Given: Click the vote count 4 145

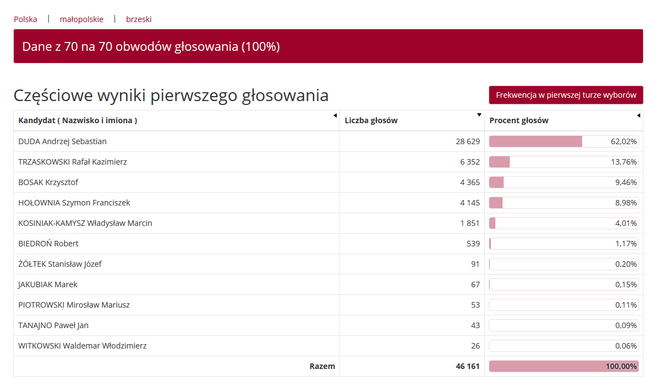Looking at the screenshot, I should 470,202.
